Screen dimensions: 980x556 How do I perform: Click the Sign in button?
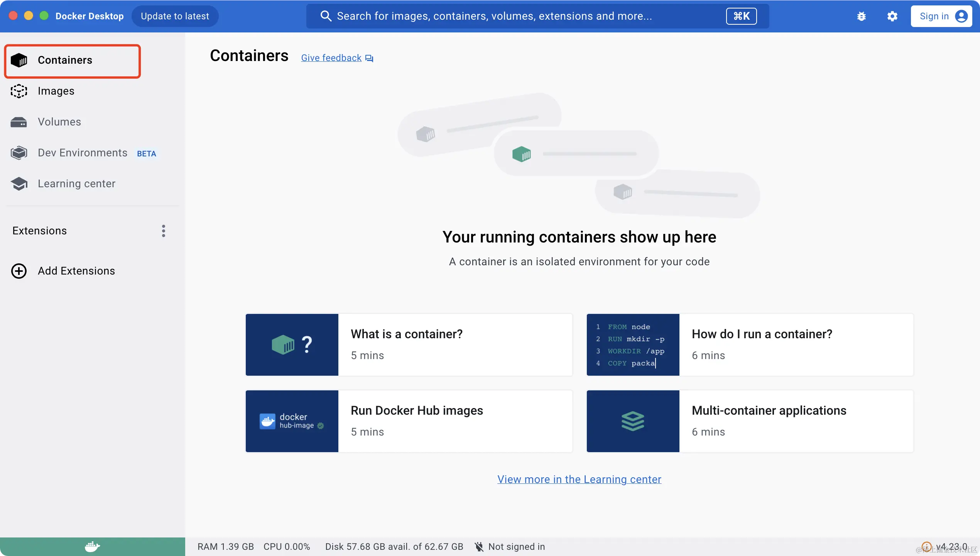click(941, 16)
